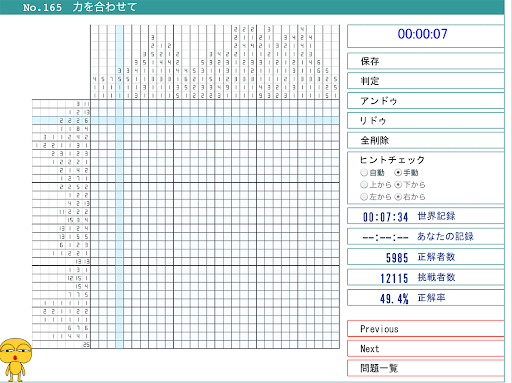Choose the 右から radio option
This screenshot has height=383, width=512.
click(x=398, y=197)
